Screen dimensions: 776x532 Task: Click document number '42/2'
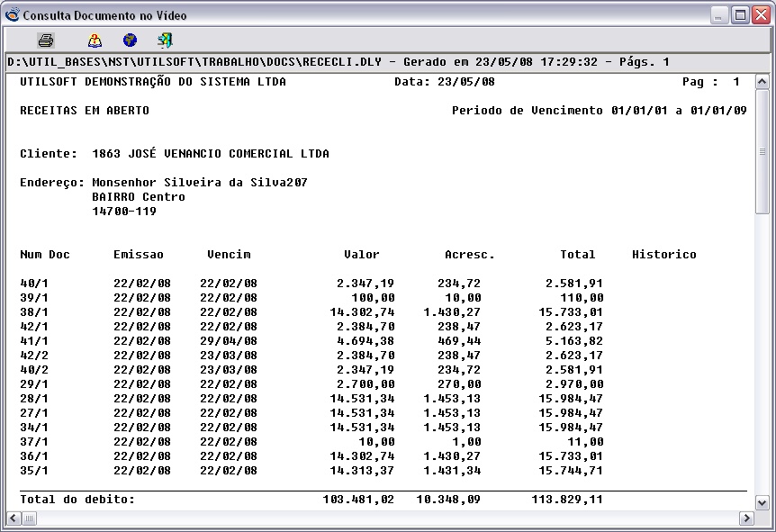(x=34, y=355)
